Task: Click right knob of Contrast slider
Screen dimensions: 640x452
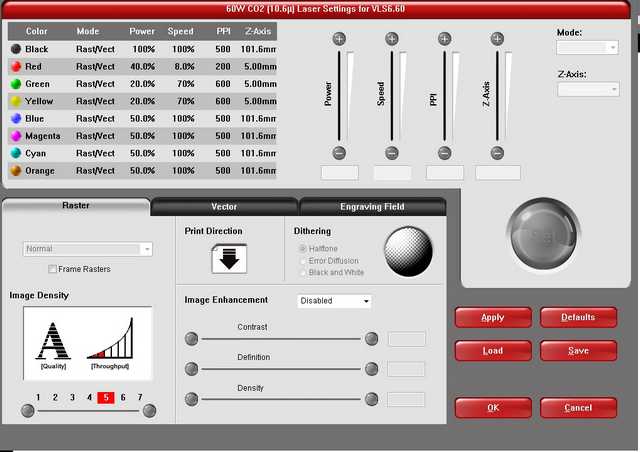Action: (x=371, y=338)
